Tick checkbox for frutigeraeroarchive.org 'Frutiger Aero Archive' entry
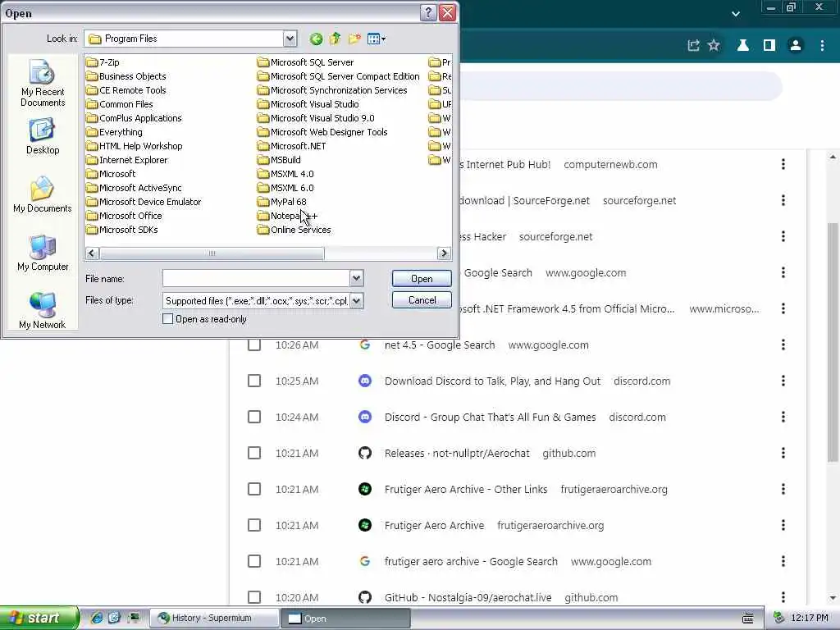 click(254, 525)
